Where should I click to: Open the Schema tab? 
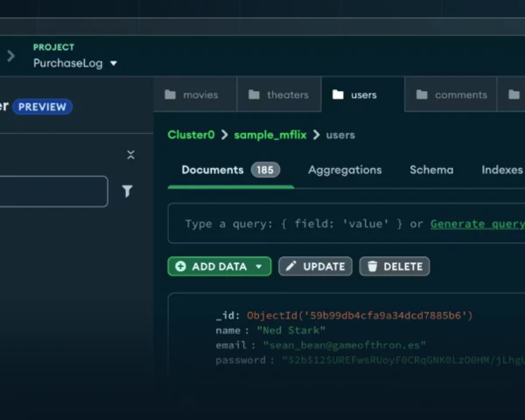(431, 170)
